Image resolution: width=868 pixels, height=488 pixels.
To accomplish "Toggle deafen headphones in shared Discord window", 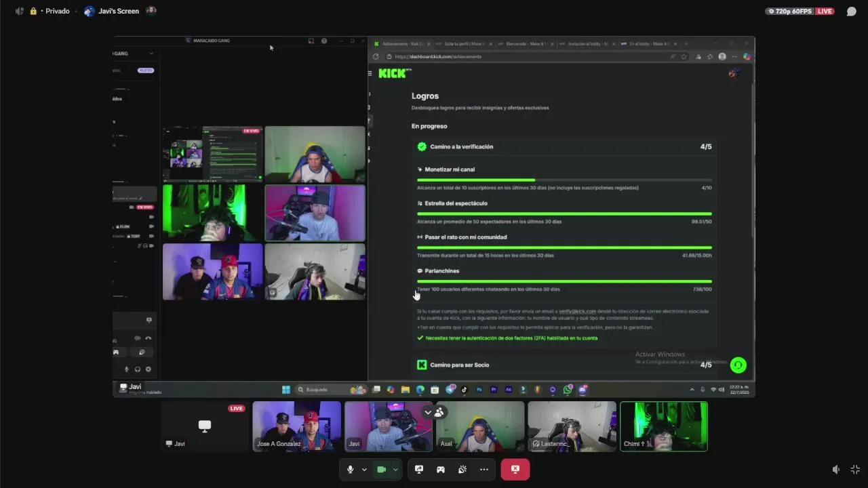I will [138, 369].
